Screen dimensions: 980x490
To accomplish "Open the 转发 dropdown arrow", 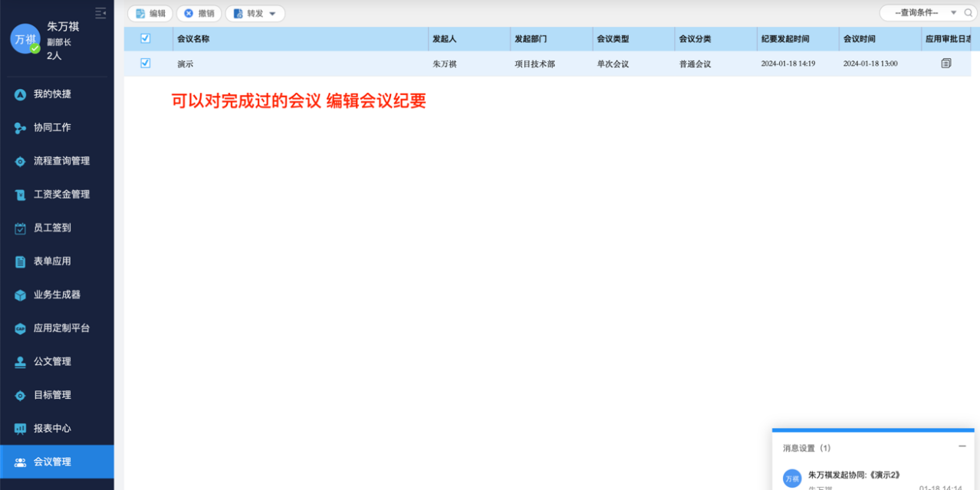I will pyautogui.click(x=272, y=14).
